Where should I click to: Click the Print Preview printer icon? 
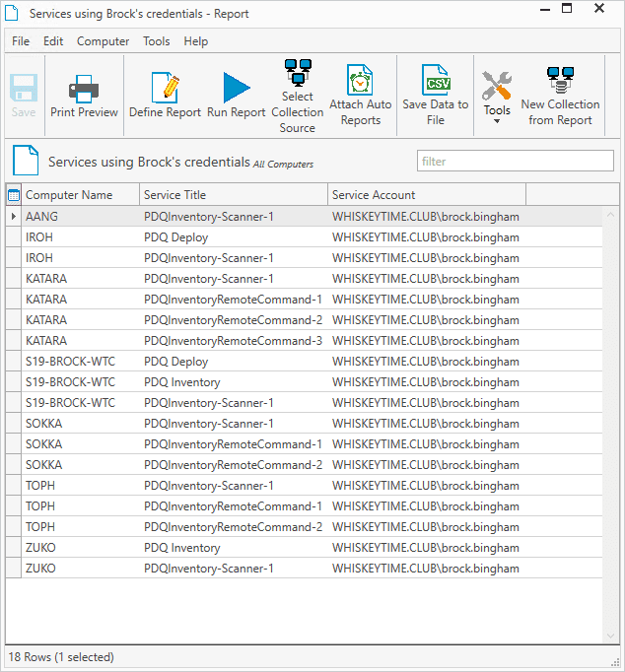click(84, 89)
